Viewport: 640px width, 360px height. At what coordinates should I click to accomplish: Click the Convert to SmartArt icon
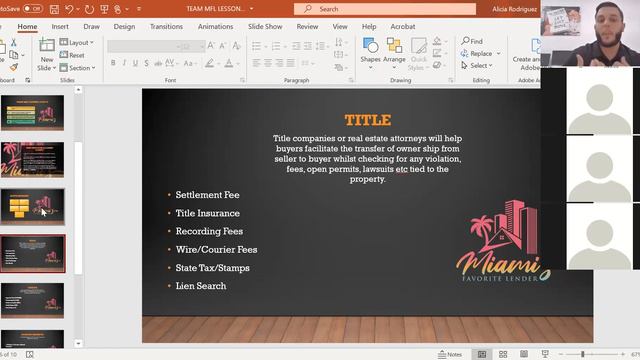[339, 67]
